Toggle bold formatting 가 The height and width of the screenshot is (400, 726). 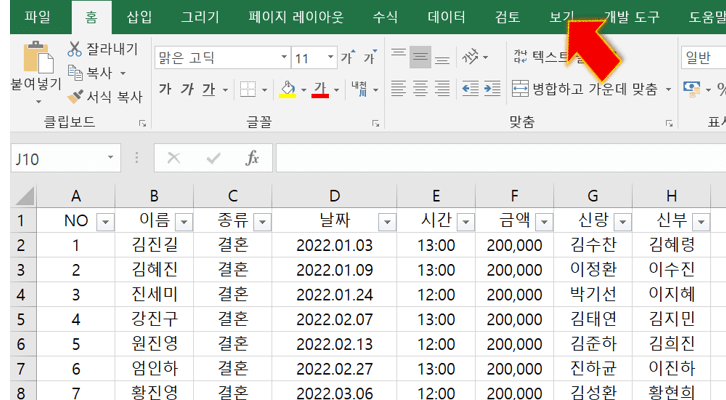165,88
